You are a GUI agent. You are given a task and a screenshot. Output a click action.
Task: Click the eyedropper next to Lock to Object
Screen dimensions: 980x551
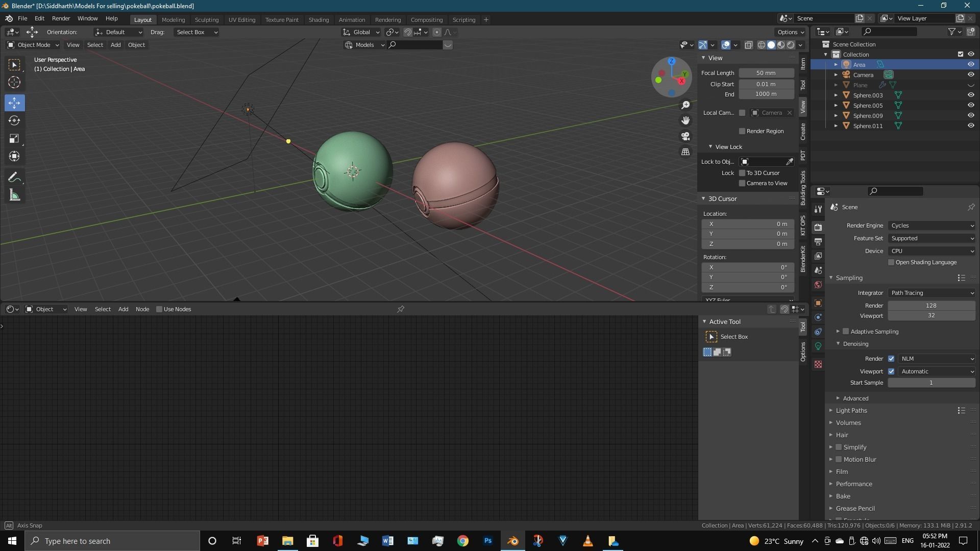790,162
